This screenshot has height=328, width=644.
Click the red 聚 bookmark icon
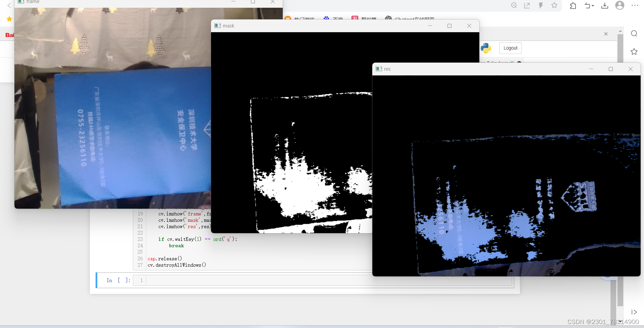pyautogui.click(x=355, y=18)
